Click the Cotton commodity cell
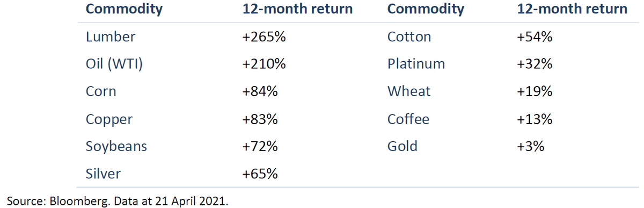 click(x=409, y=37)
